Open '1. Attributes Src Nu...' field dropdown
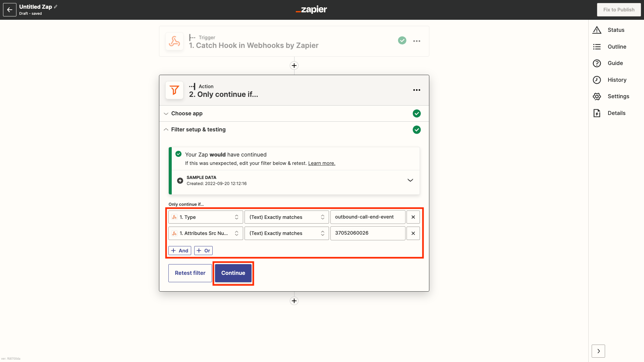 click(x=206, y=233)
